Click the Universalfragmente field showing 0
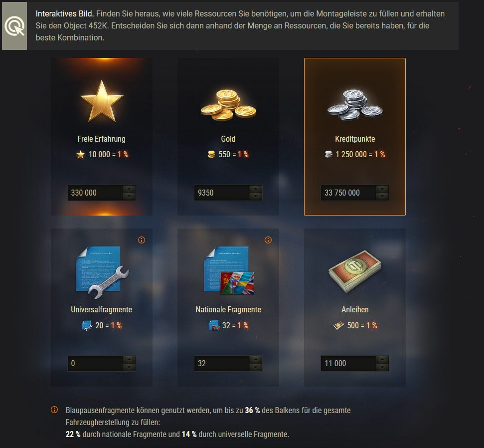This screenshot has width=484, height=448. pyautogui.click(x=95, y=363)
